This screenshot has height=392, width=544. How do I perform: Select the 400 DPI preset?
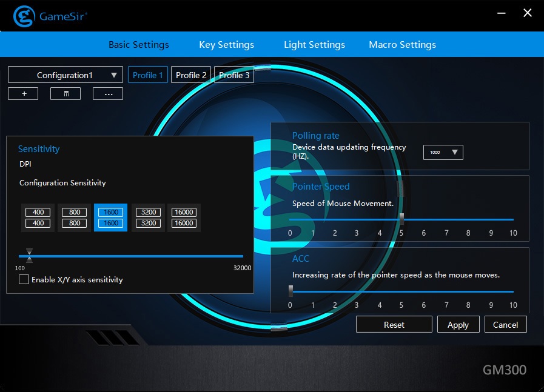click(38, 218)
